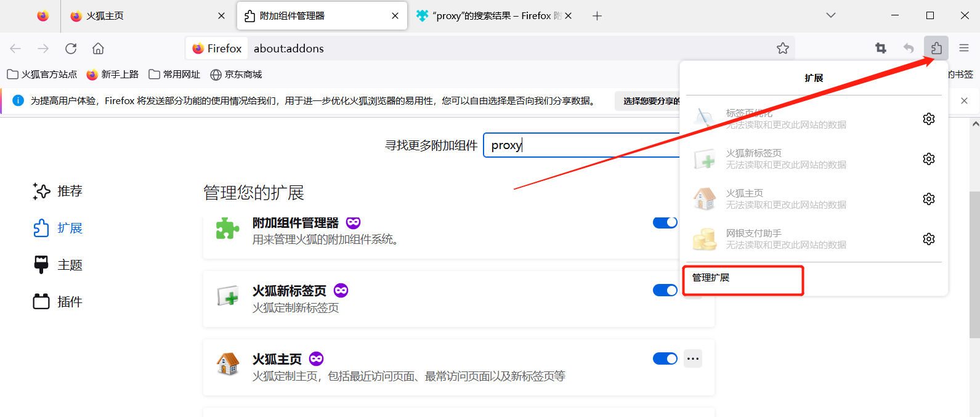
Task: Click the addon search field containing proxy
Action: pyautogui.click(x=581, y=145)
